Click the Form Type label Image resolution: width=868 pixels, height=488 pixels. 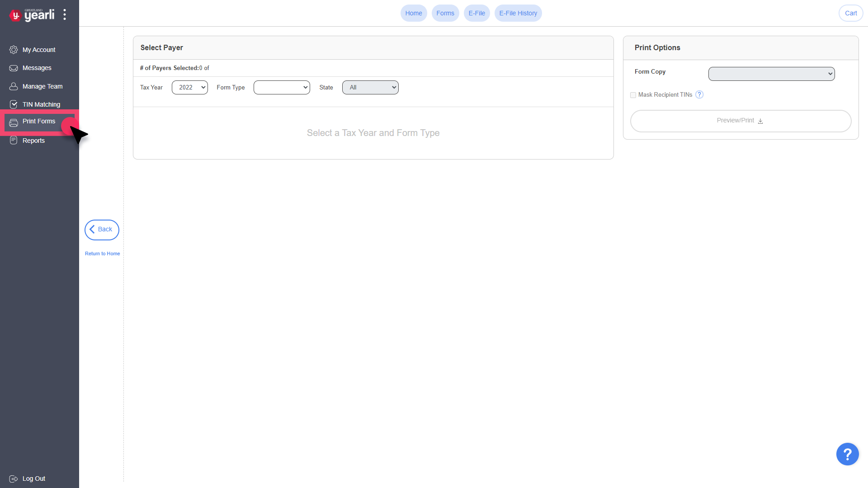(x=231, y=87)
